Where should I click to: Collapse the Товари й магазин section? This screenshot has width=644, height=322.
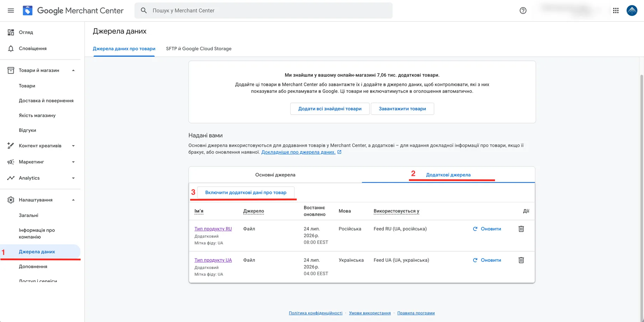point(73,70)
